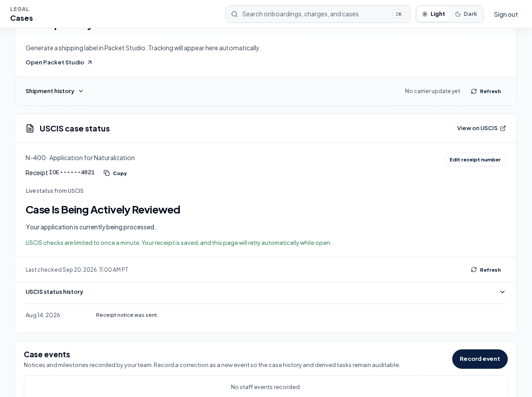Click the No staff events recorded message
Viewport: 532px width, 397px height.
click(266, 387)
